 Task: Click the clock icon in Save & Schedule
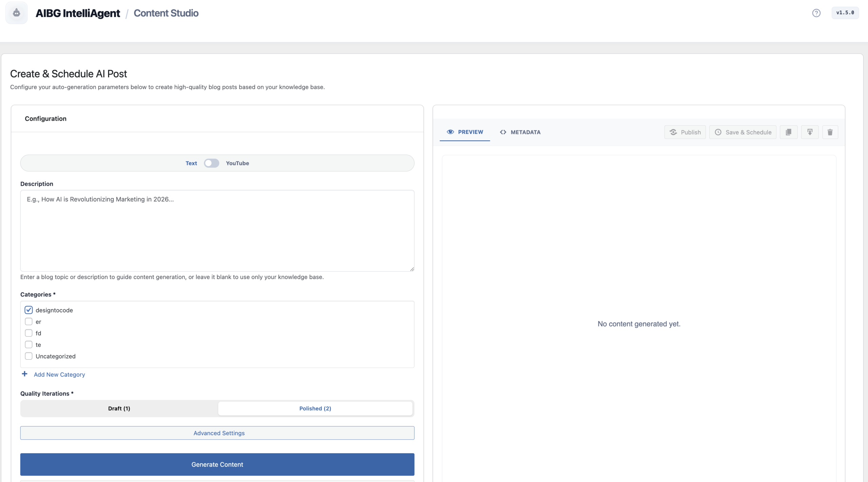pos(718,132)
